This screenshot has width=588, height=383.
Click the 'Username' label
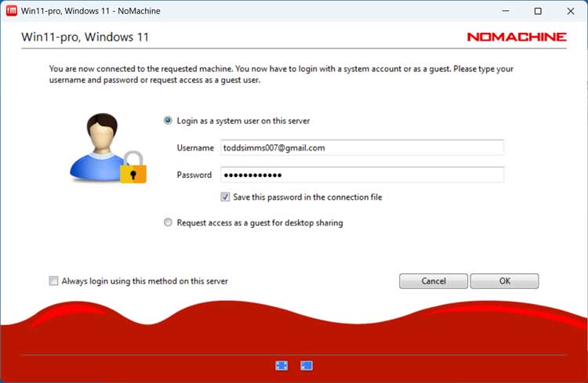(195, 148)
